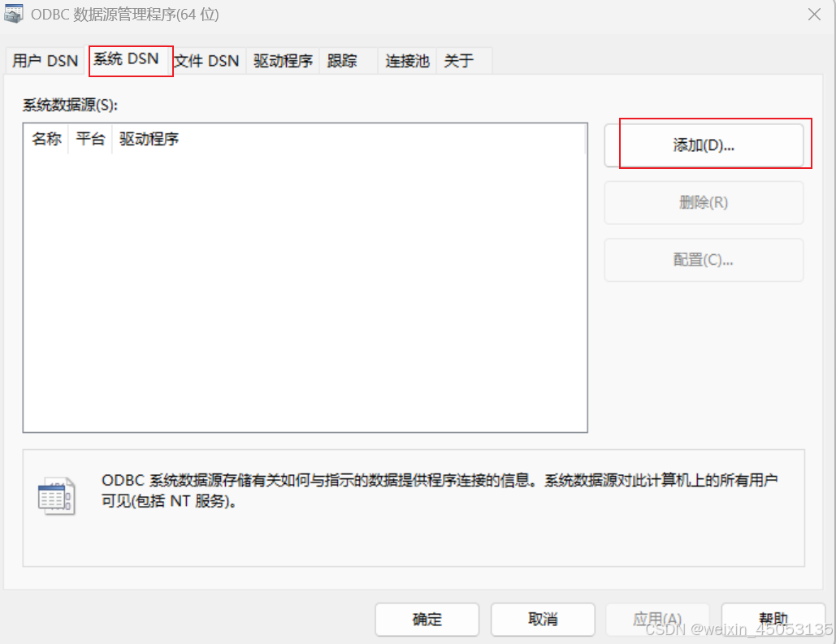836x644 pixels.
Task: Close the ODBC administrator window
Action: click(x=814, y=15)
